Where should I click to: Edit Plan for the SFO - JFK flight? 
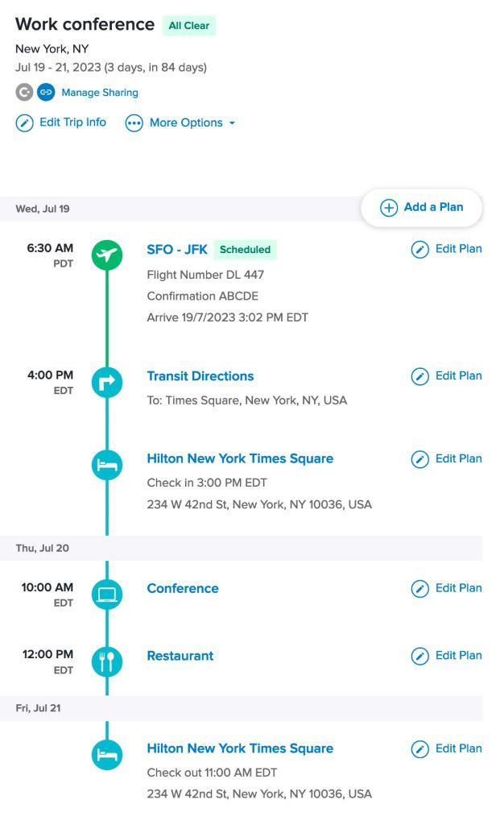447,249
